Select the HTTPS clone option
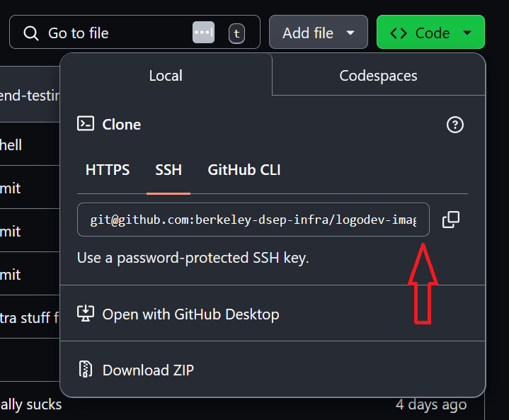Image resolution: width=509 pixels, height=420 pixels. pyautogui.click(x=108, y=170)
